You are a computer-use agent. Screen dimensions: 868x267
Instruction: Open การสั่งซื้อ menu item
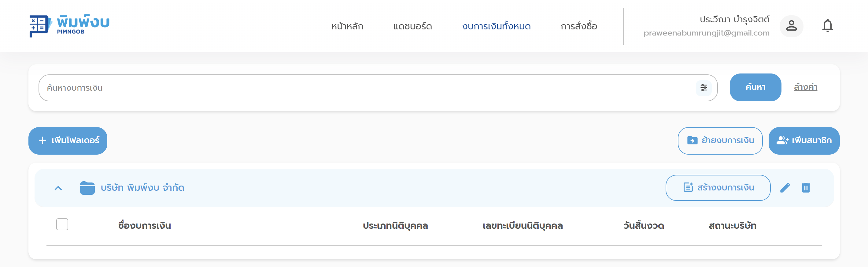coord(578,26)
